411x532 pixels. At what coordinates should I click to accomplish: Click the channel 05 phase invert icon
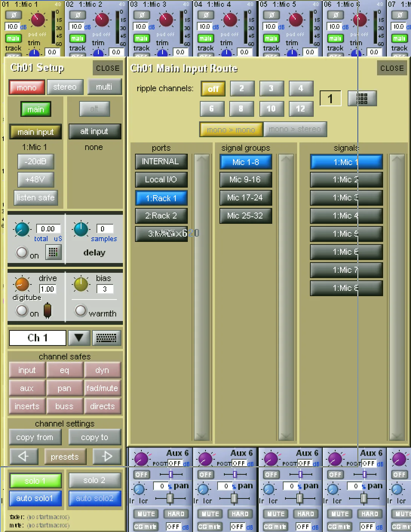[271, 15]
